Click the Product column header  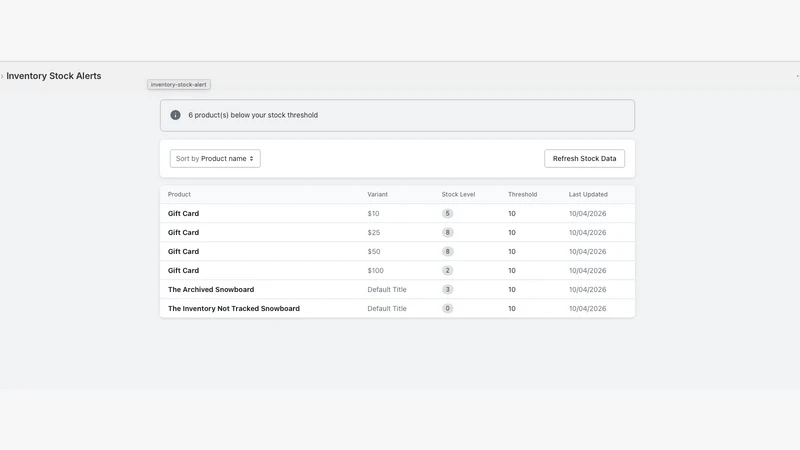point(179,194)
